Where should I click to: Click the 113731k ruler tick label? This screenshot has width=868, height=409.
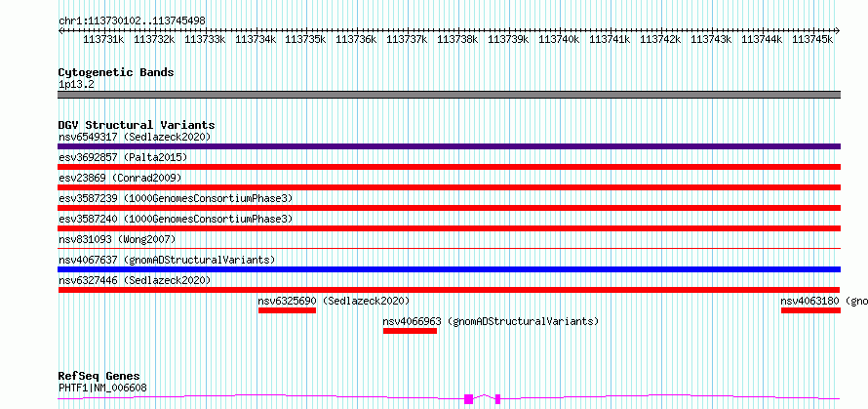103,39
